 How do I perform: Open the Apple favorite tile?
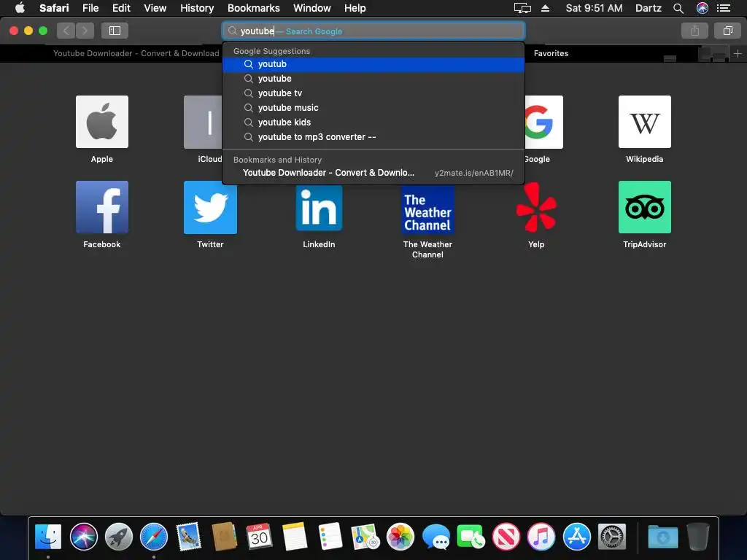102,122
